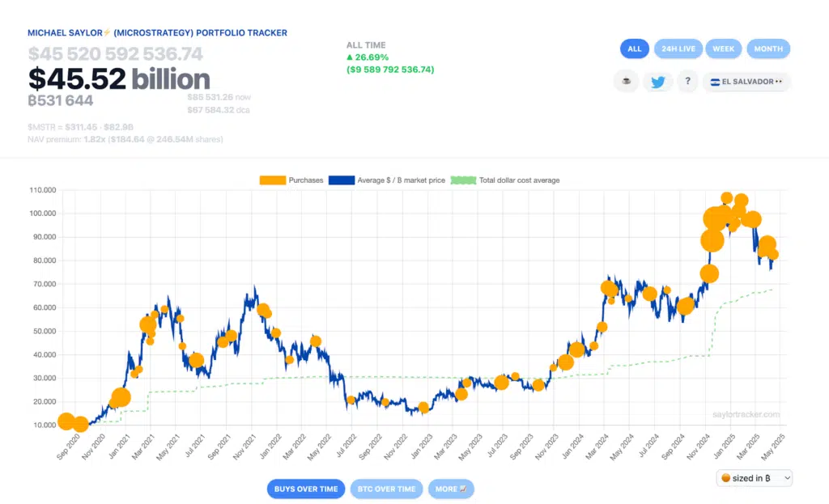
Task: Click the green 26.69% gain figure
Action: (x=368, y=57)
